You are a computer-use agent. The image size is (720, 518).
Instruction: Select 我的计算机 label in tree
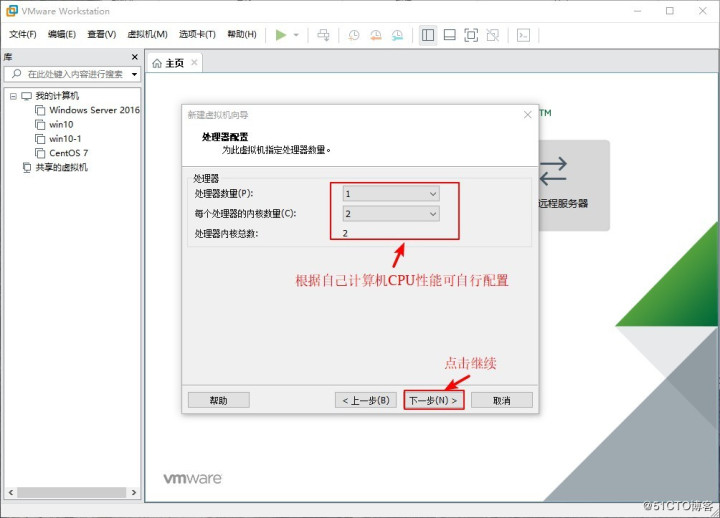coord(57,96)
